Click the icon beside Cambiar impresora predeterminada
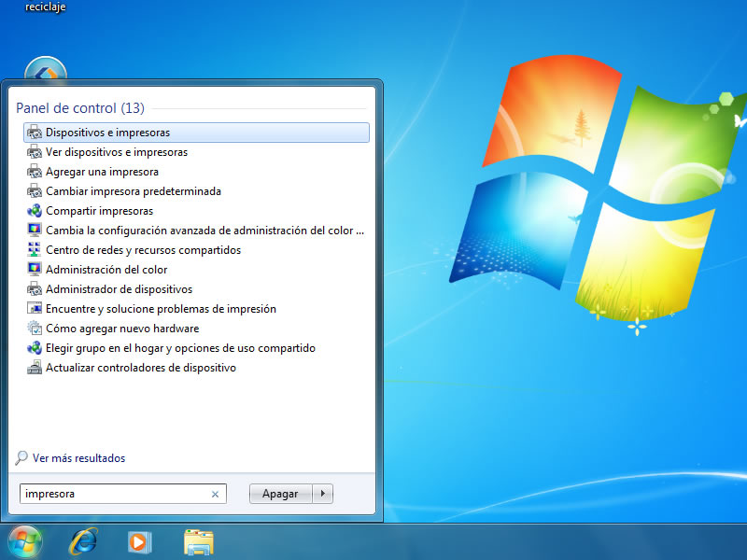Viewport: 747px width, 560px height. click(35, 191)
